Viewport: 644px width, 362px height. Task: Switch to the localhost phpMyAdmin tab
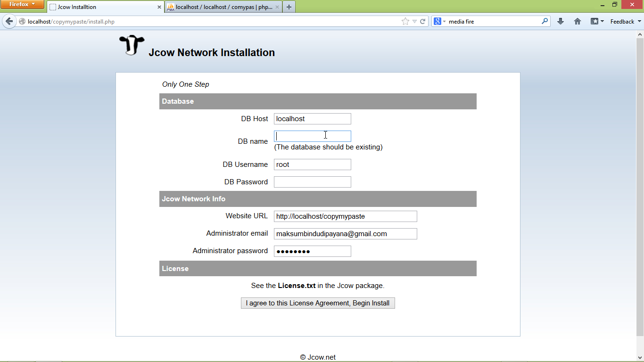tap(223, 7)
